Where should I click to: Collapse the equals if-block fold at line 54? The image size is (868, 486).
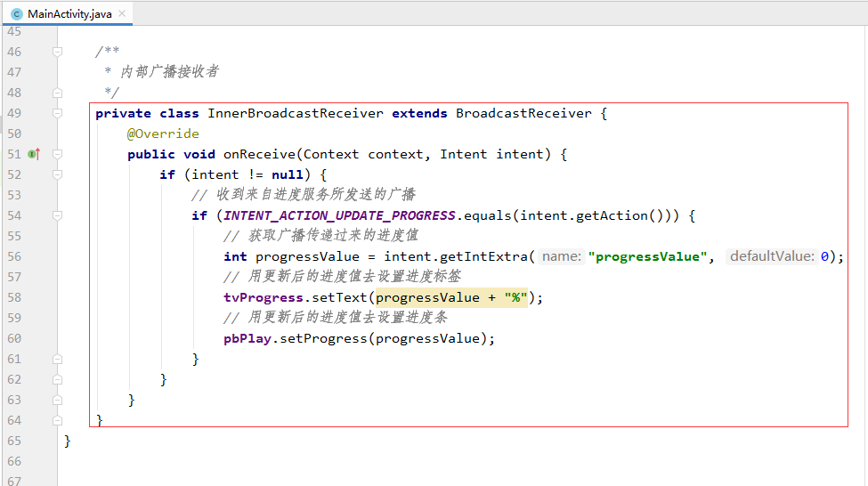(57, 215)
